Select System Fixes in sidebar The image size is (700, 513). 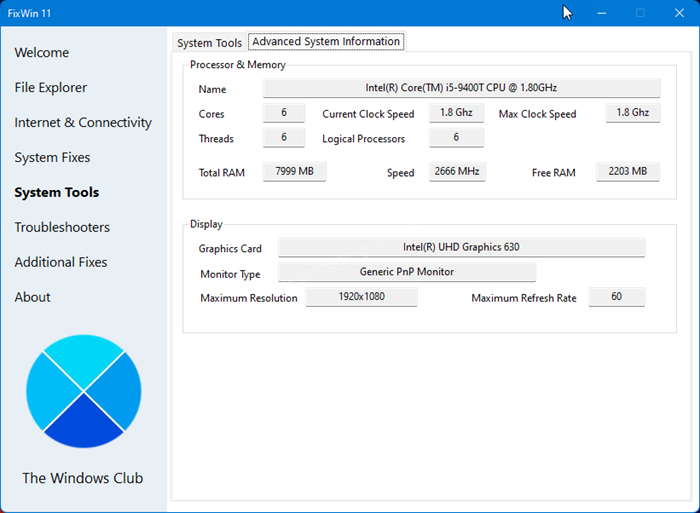pyautogui.click(x=52, y=158)
